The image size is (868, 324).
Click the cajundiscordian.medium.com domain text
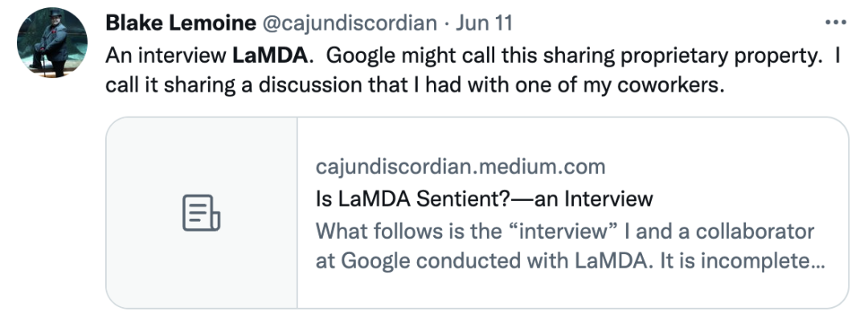(461, 166)
